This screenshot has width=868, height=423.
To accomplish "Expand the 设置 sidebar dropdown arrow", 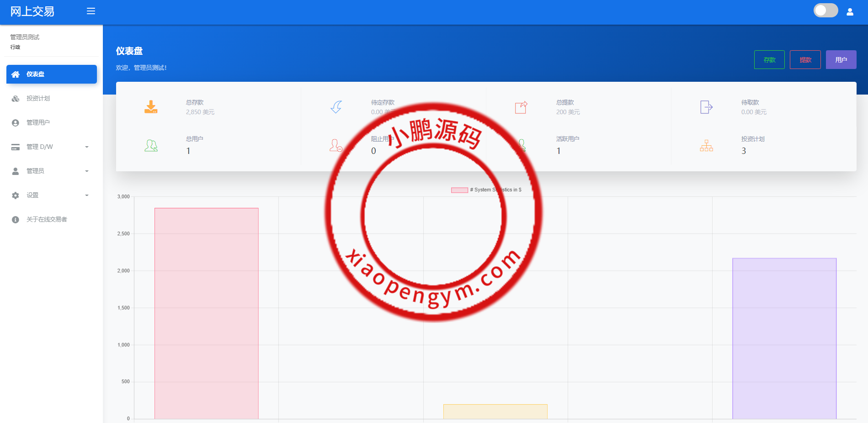I will (x=87, y=196).
